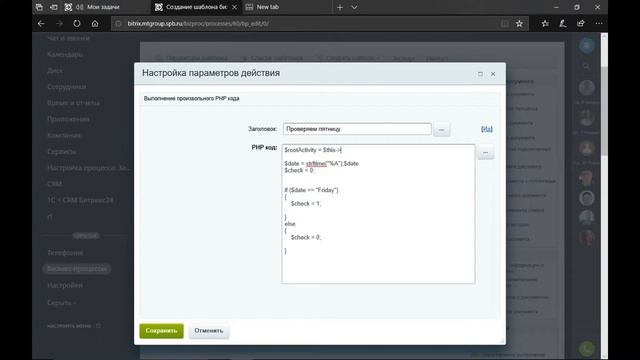Open Календарь in the left sidebar
The height and width of the screenshot is (360, 640).
coord(65,54)
